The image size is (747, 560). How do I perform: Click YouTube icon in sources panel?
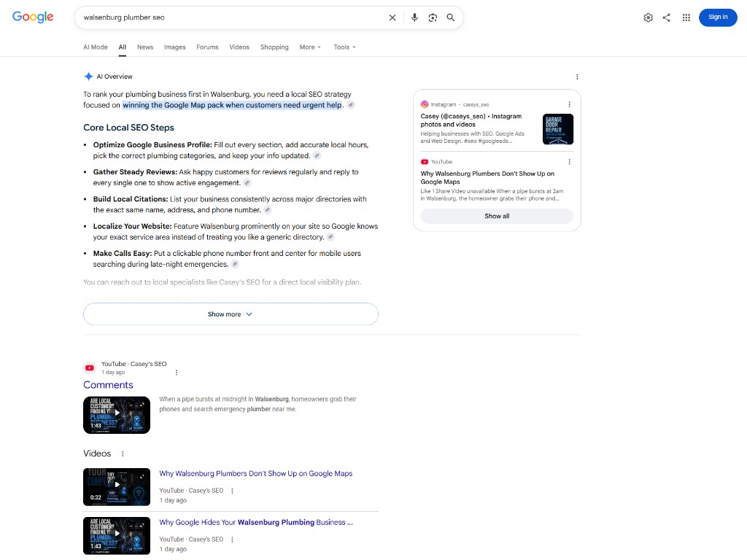(424, 162)
